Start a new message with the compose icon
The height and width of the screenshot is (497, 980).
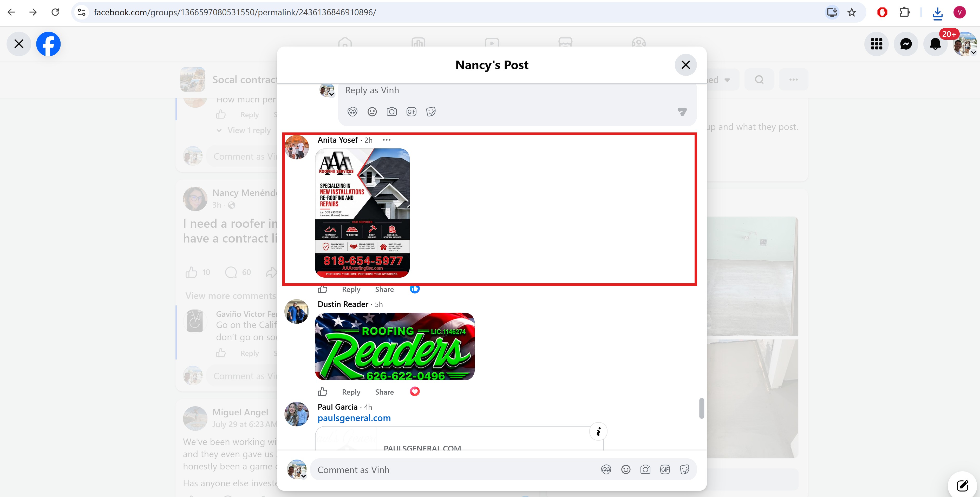click(x=963, y=485)
